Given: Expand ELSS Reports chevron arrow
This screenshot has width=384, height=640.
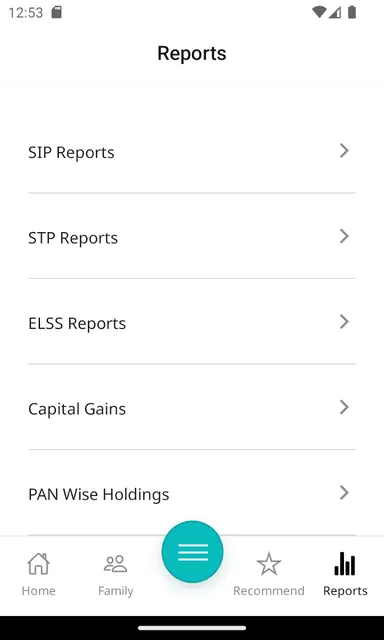Looking at the screenshot, I should (x=344, y=322).
